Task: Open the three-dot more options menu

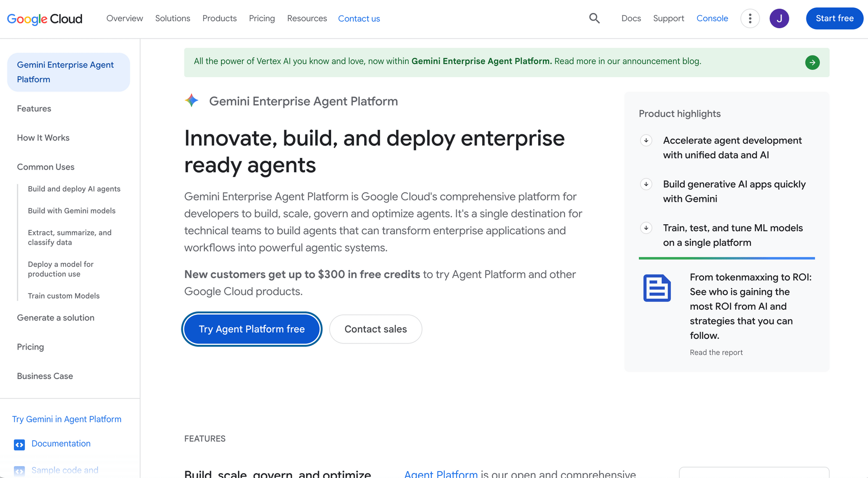Action: pos(750,19)
